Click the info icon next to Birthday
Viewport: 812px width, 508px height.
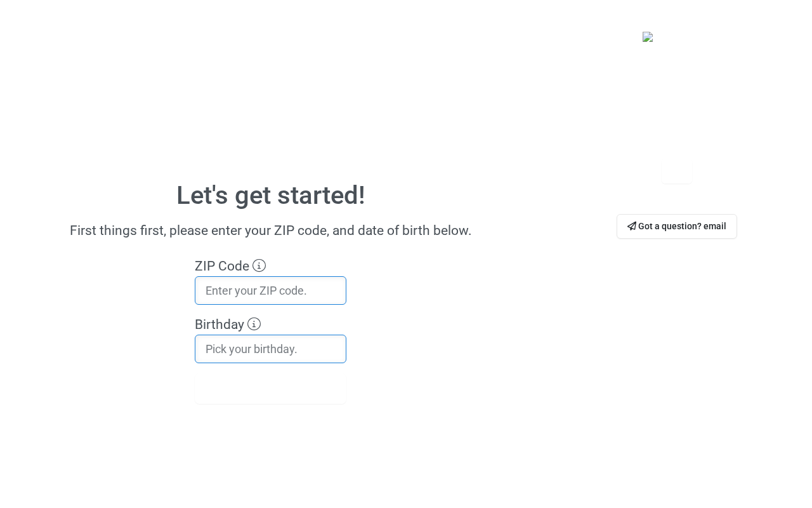point(254,324)
